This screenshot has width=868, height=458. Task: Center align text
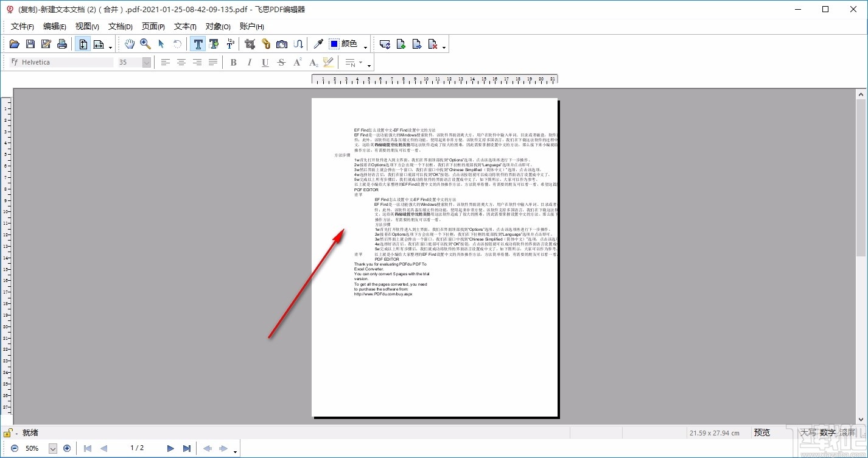181,62
